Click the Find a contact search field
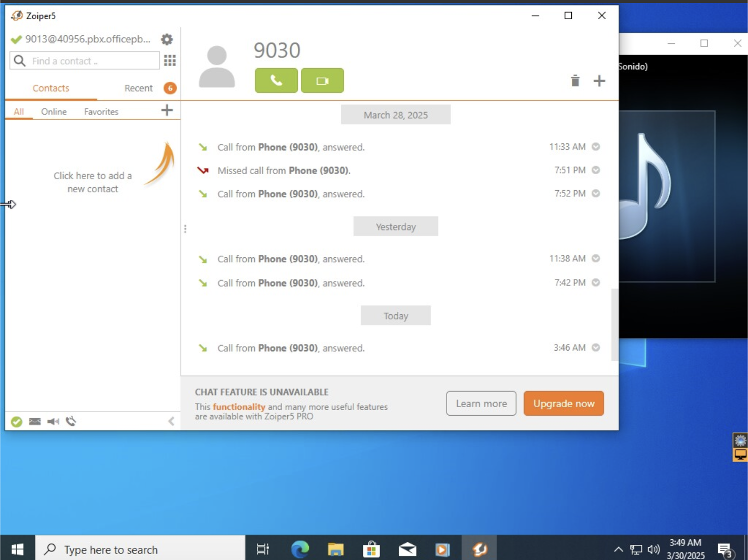The height and width of the screenshot is (560, 748). click(x=85, y=61)
